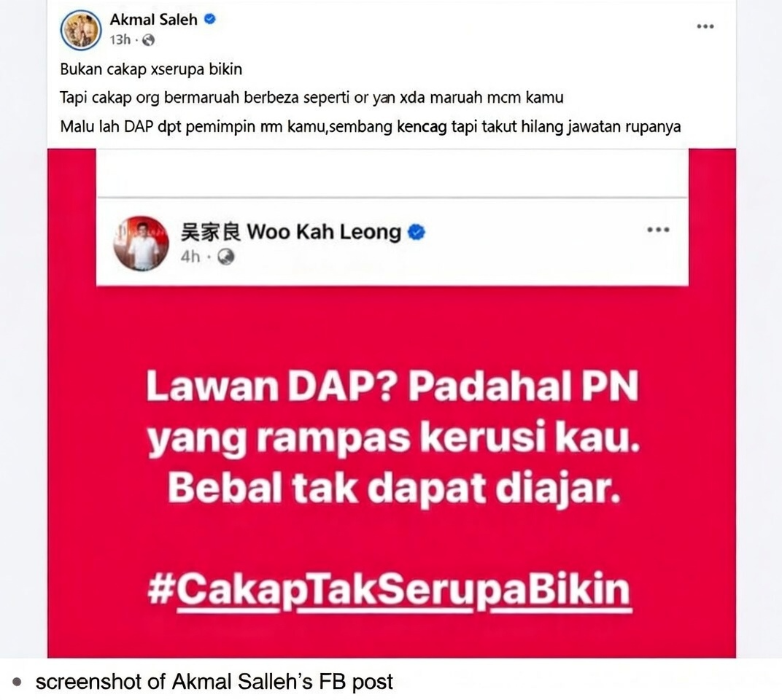Click the globe privacy icon beside 13h
This screenshot has width=782, height=700.
[148, 40]
